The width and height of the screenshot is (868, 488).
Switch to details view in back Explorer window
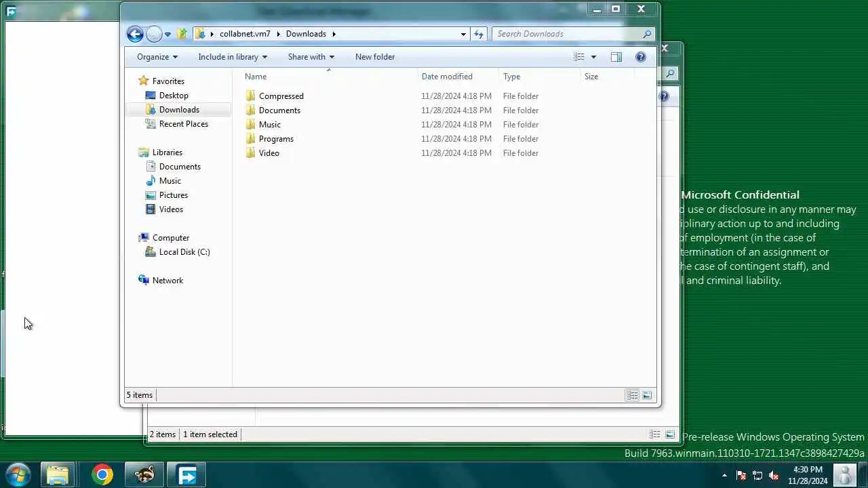(x=655, y=434)
